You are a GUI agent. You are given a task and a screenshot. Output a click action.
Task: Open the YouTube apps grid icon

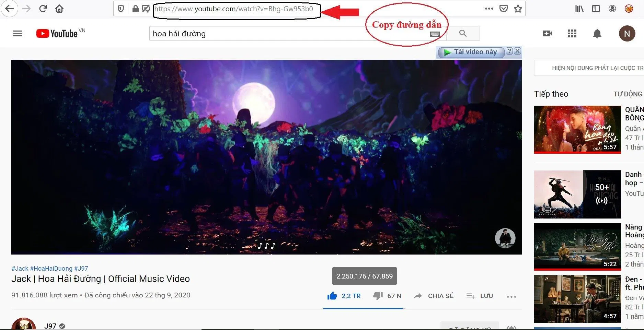click(x=572, y=34)
